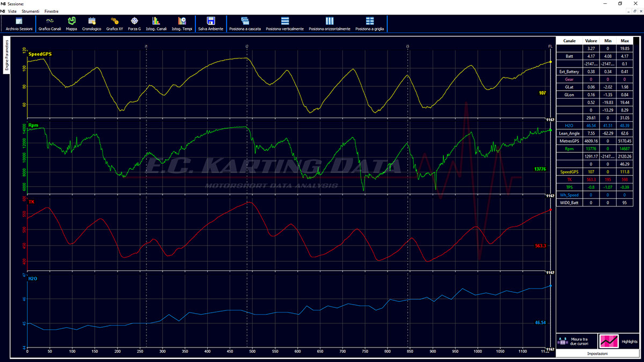Show the Mappa track map

(71, 23)
